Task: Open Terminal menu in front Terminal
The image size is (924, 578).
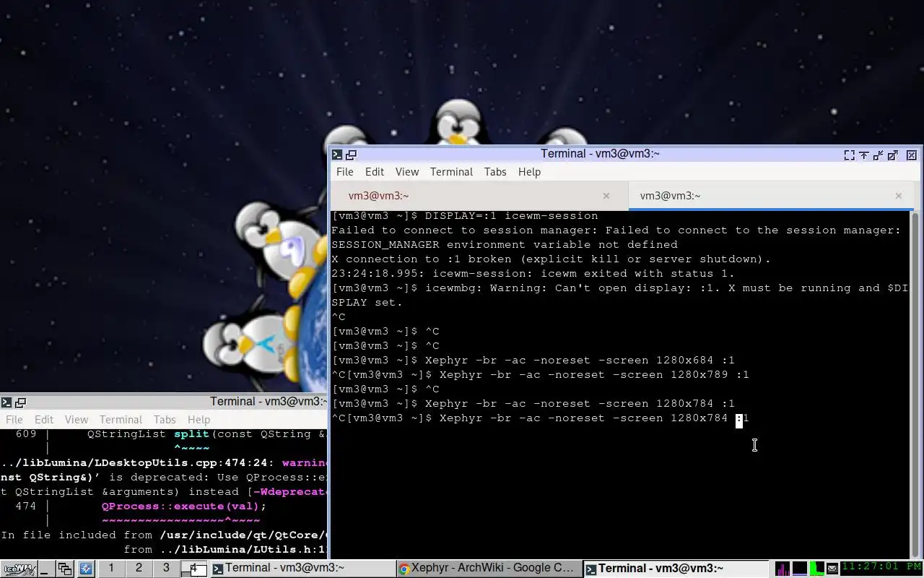Action: click(x=451, y=172)
